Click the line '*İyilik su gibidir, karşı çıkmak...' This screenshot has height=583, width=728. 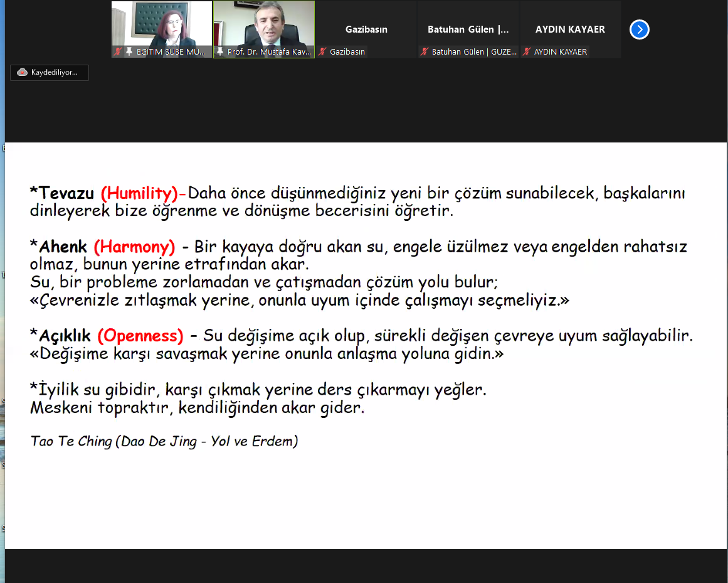click(x=258, y=389)
